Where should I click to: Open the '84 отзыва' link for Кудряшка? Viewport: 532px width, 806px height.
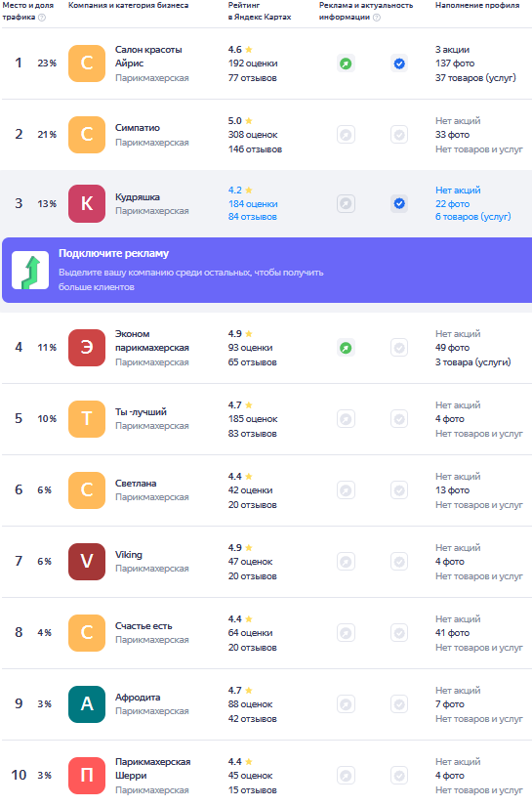tap(253, 217)
